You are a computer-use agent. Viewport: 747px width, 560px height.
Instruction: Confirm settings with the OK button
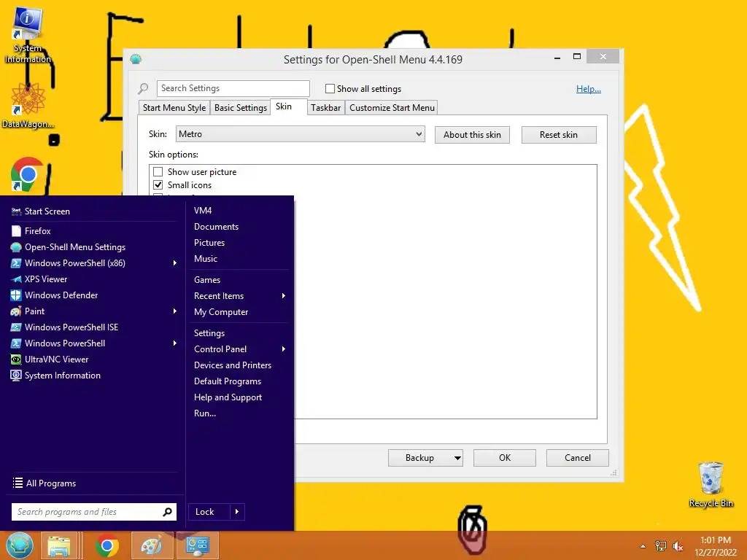click(505, 458)
